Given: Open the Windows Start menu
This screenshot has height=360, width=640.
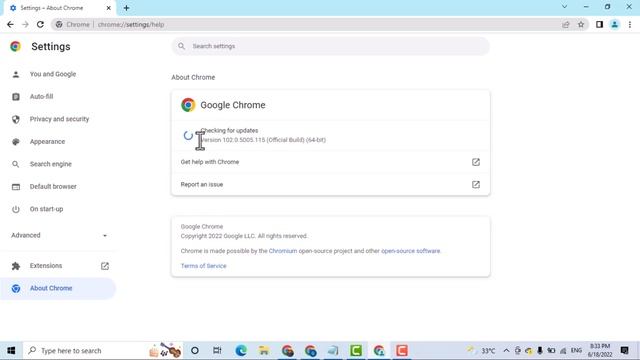Looking at the screenshot, I should click(11, 351).
